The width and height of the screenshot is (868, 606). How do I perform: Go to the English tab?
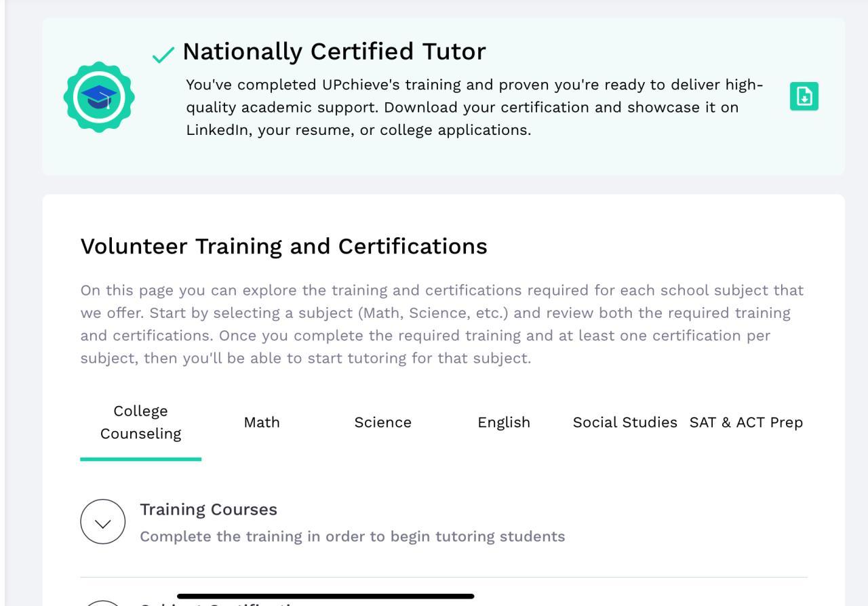click(x=504, y=422)
